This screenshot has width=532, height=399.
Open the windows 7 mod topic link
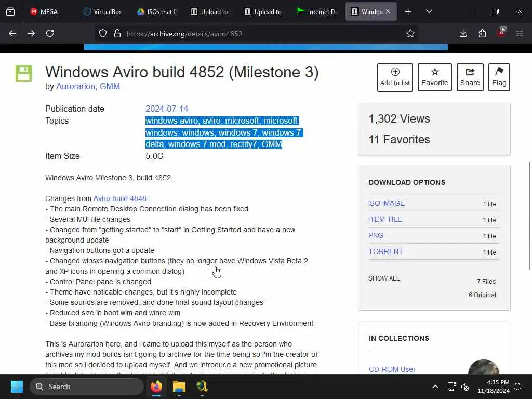[x=197, y=144]
